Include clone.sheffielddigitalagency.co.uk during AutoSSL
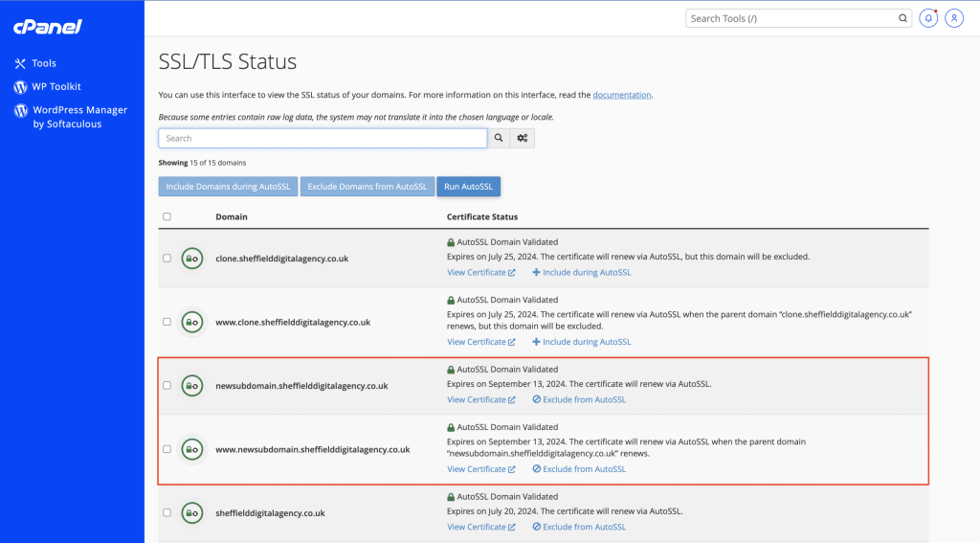This screenshot has height=543, width=980. click(581, 273)
